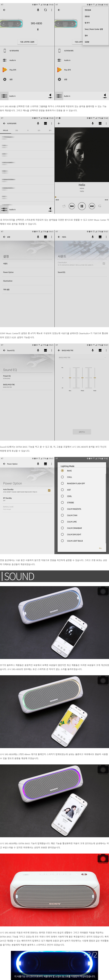
Task: Tap volume icon in SRS-XB30 Audio in bar
Action: coord(50,96)
